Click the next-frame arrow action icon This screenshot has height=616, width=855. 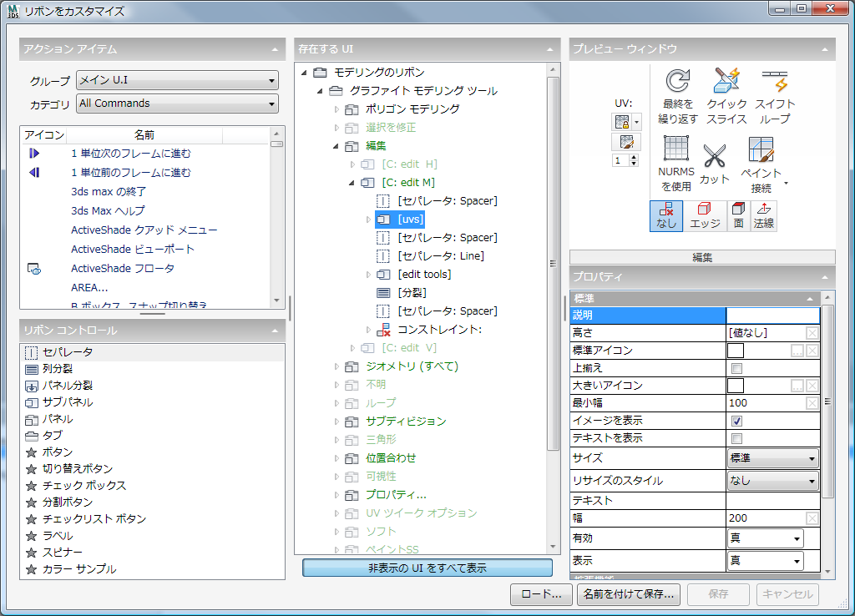tap(34, 154)
